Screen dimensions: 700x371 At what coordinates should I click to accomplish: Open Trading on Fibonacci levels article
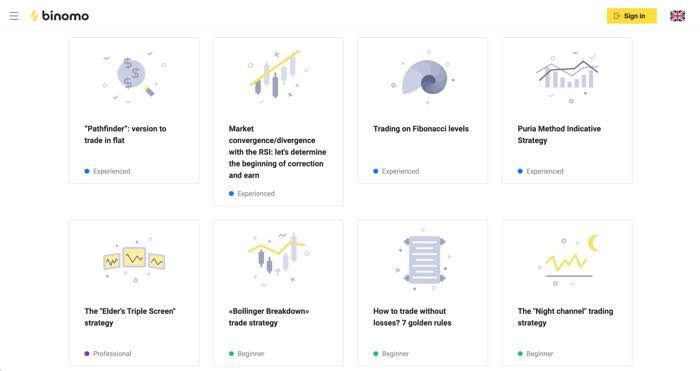tap(421, 129)
